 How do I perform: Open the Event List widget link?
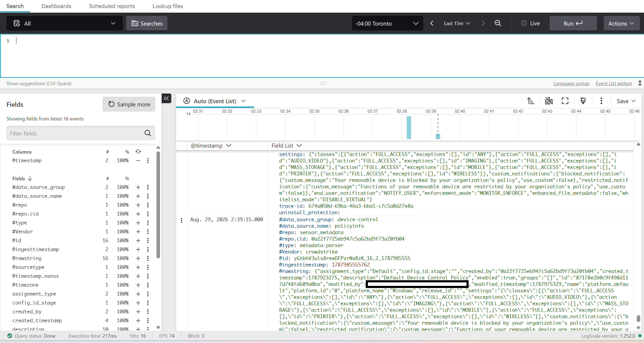[614, 84]
